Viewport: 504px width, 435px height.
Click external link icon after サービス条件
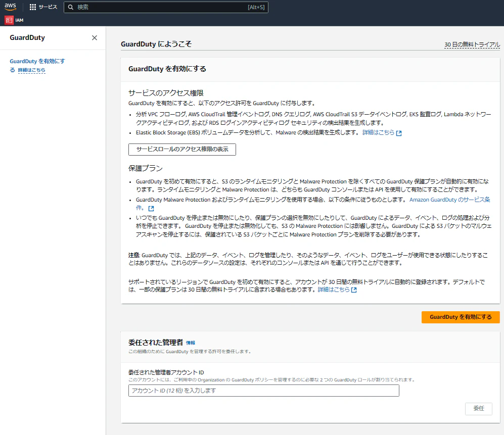point(151,208)
